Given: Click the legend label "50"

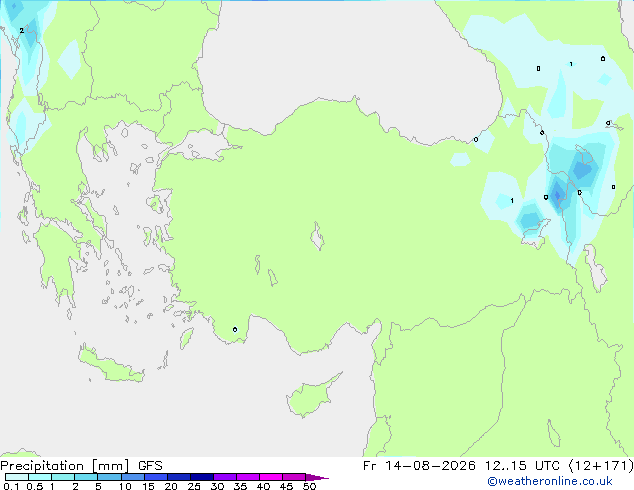Looking at the screenshot, I should point(309,486).
